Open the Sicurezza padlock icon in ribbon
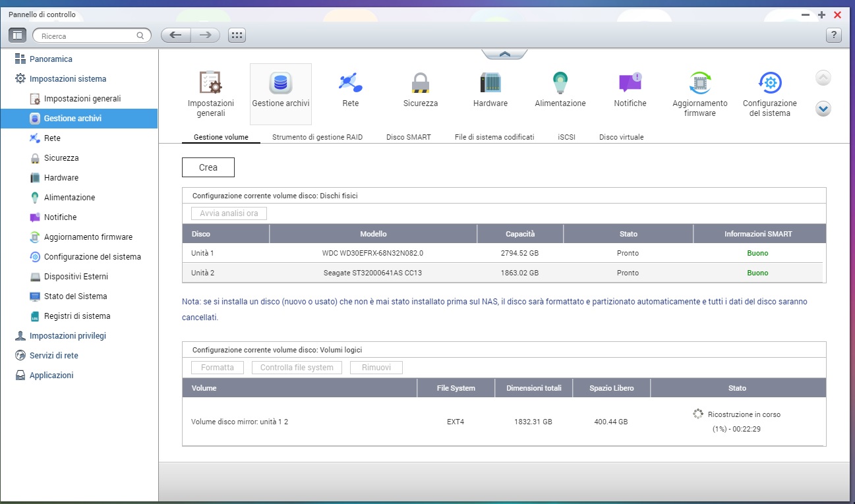 420,84
